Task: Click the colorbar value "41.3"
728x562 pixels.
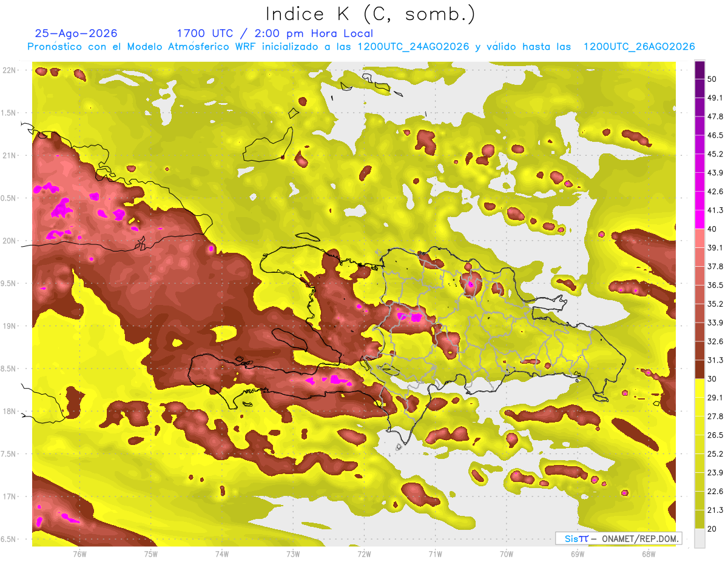Action: (715, 211)
